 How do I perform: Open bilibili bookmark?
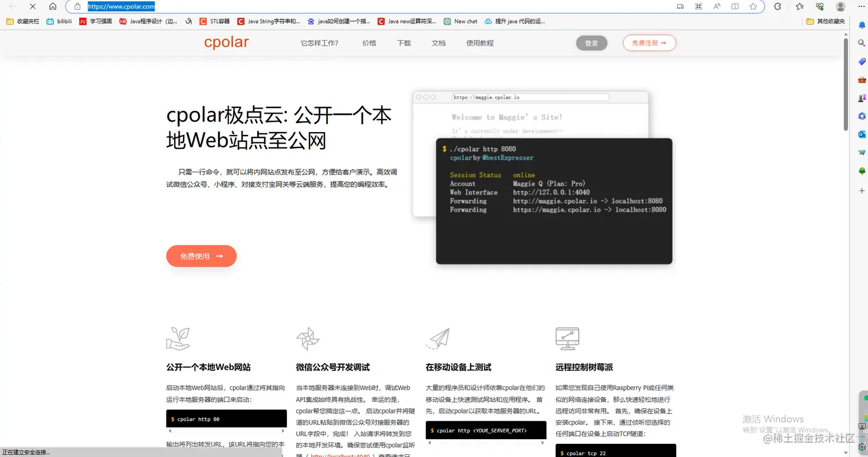click(59, 21)
